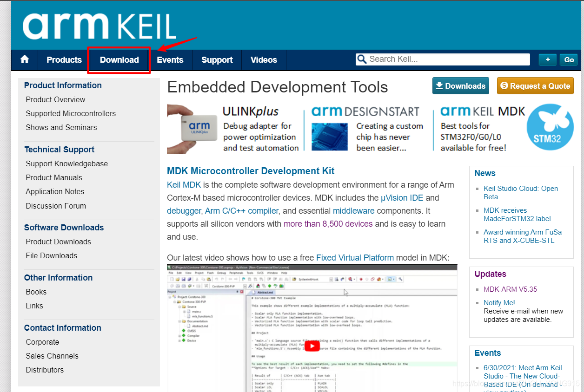Click the STM32 butterfly badge
The width and height of the screenshot is (584, 392).
550,127
